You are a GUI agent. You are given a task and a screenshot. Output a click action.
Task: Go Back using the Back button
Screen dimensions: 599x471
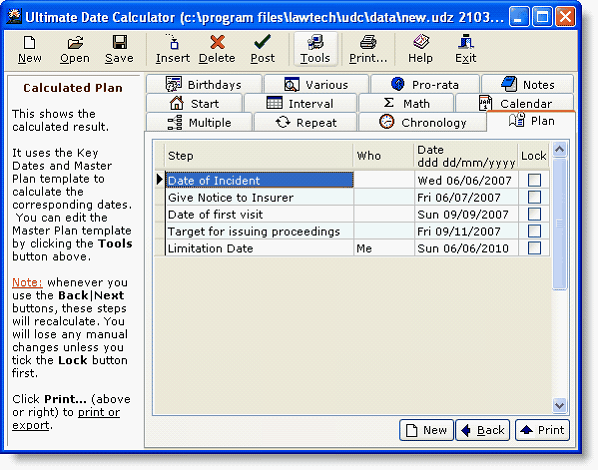tap(483, 430)
